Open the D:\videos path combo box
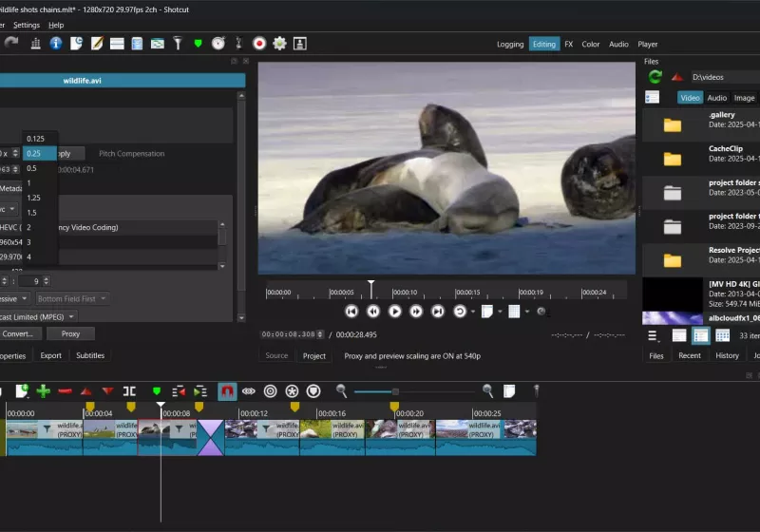The image size is (760, 532). click(x=724, y=77)
